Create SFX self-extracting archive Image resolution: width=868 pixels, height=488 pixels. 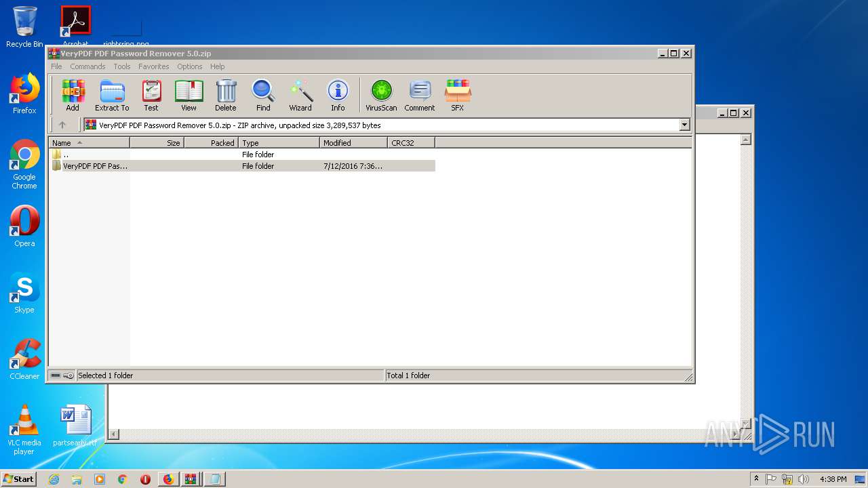458,95
